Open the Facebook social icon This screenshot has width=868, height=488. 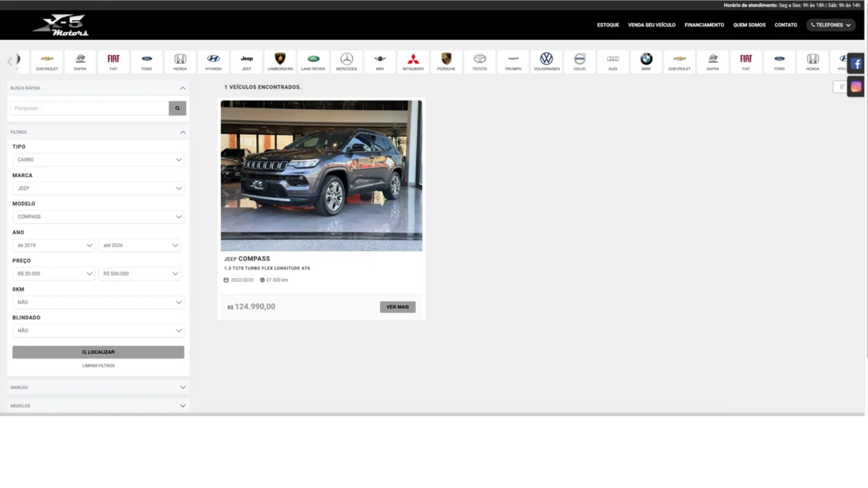tap(856, 64)
